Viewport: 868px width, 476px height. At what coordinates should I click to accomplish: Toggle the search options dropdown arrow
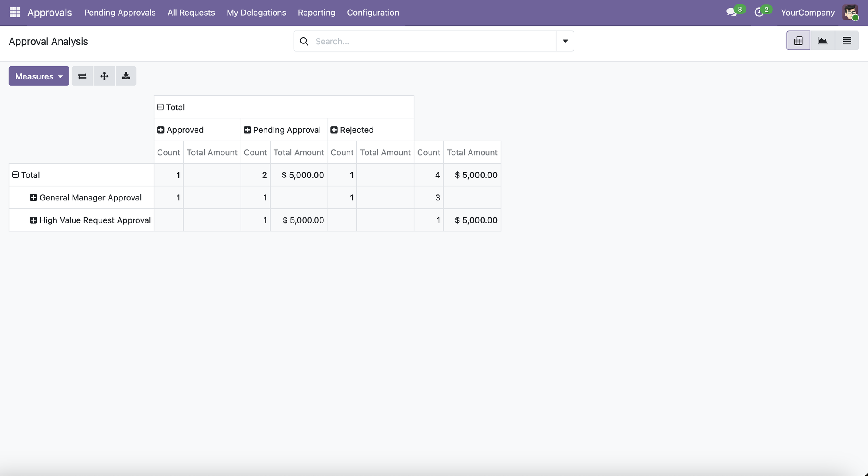(565, 41)
